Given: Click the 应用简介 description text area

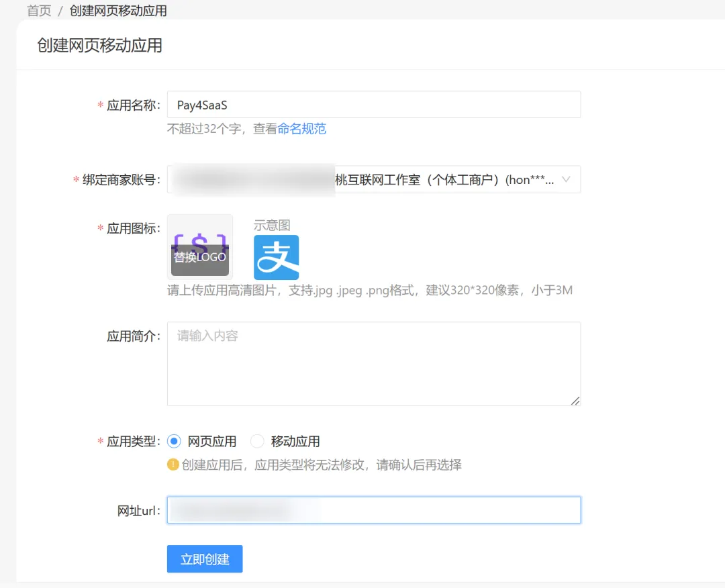Looking at the screenshot, I should click(x=373, y=363).
